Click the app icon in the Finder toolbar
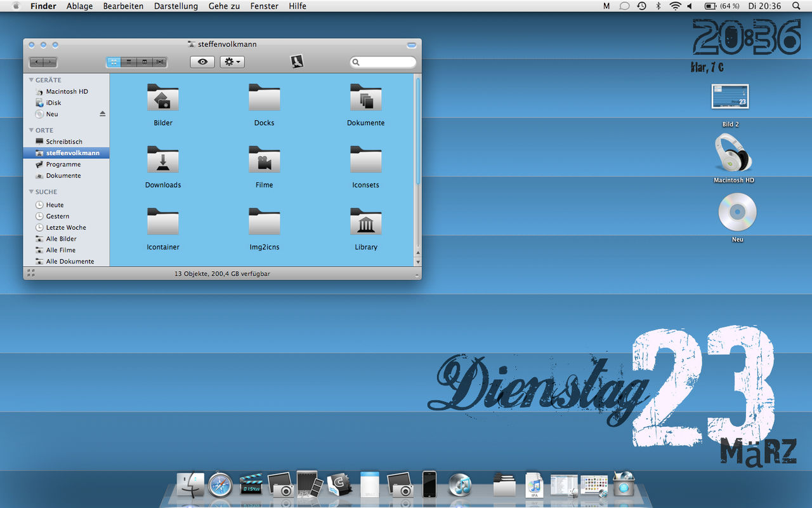The image size is (812, 508). 297,62
